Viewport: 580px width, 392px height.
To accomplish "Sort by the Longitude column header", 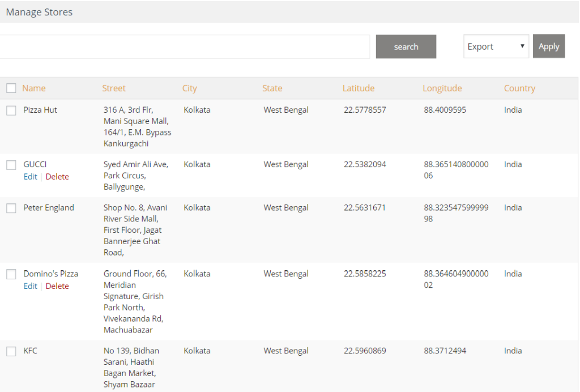I will tap(442, 88).
